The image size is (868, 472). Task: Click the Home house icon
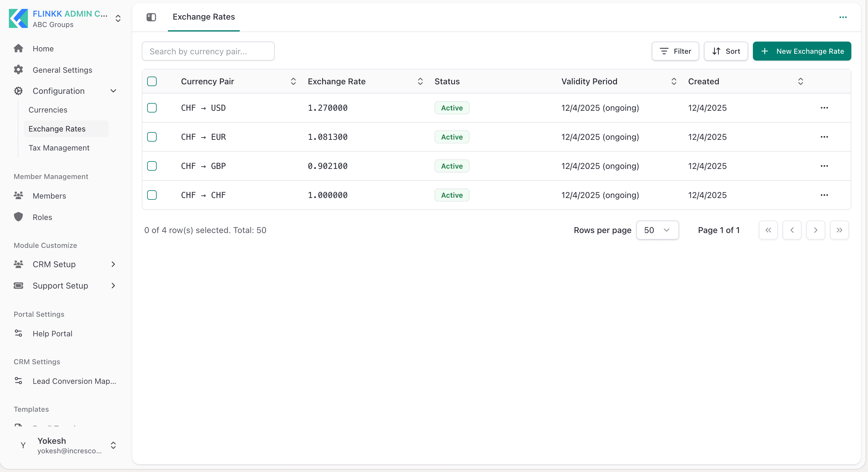coord(18,49)
